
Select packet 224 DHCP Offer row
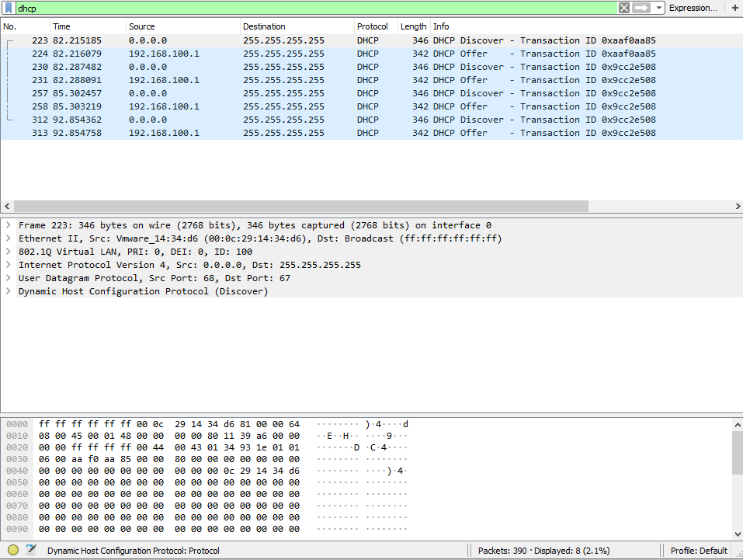coord(311,54)
